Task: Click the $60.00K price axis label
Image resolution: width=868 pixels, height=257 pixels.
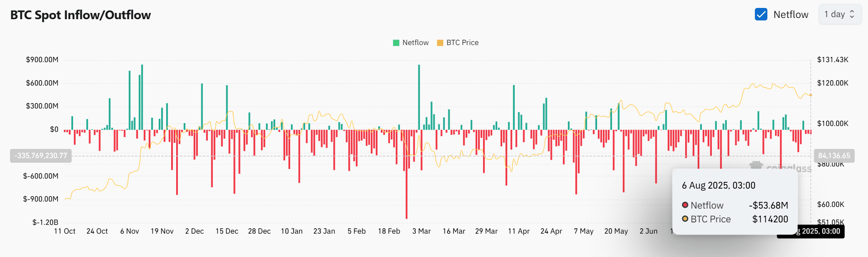Action: point(830,204)
